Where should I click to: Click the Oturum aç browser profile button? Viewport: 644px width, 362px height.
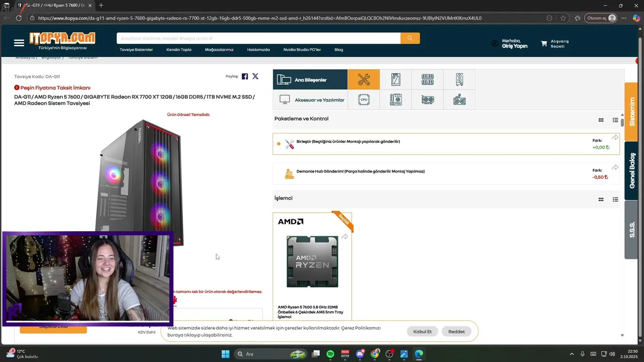tap(601, 18)
